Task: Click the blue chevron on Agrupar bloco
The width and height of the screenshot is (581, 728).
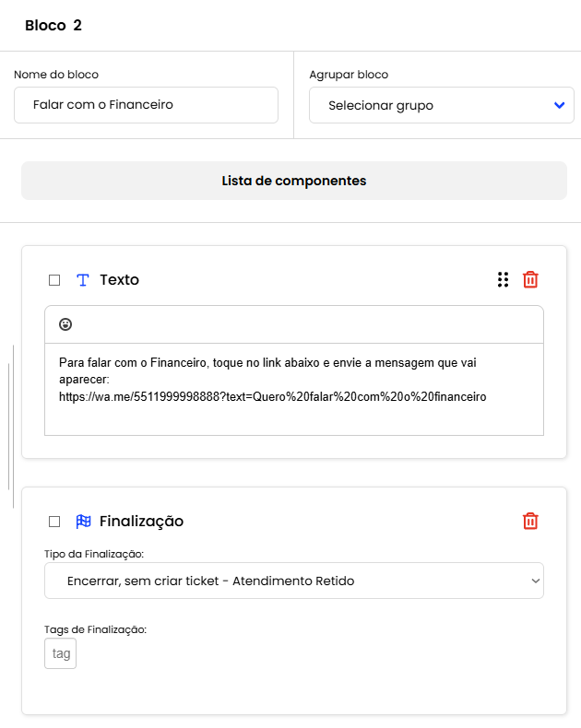Action: tap(560, 105)
